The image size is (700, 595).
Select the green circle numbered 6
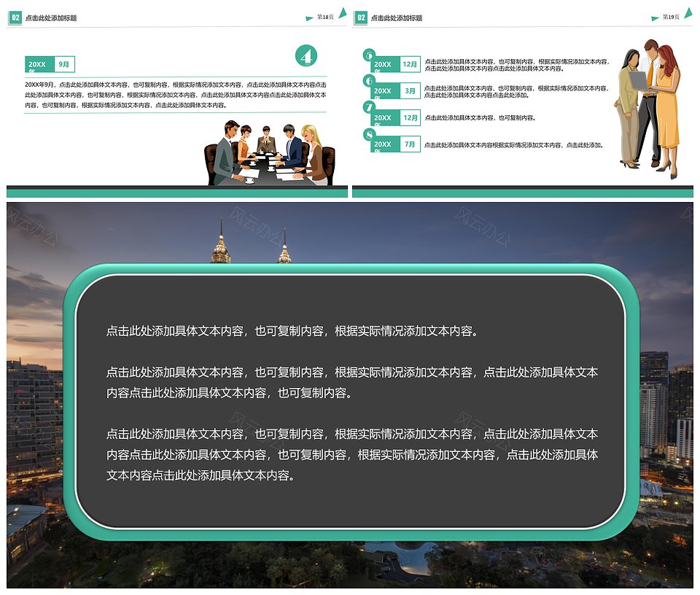pyautogui.click(x=369, y=81)
